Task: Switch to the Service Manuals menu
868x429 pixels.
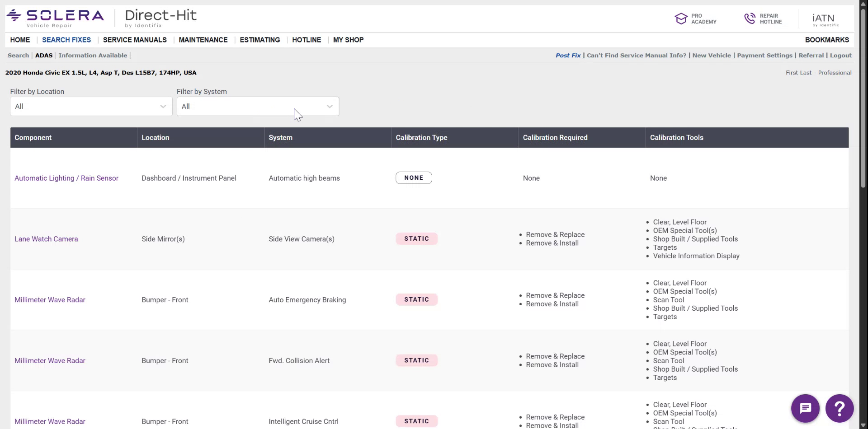Action: [x=134, y=40]
